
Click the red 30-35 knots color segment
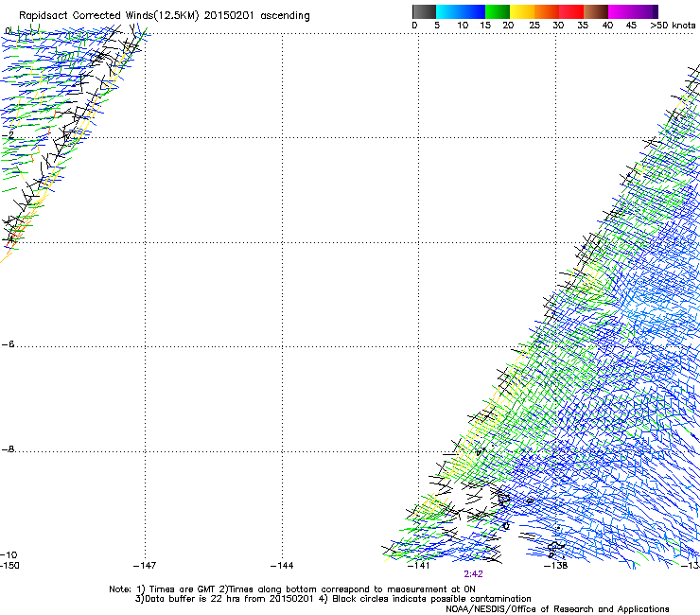tap(571, 11)
